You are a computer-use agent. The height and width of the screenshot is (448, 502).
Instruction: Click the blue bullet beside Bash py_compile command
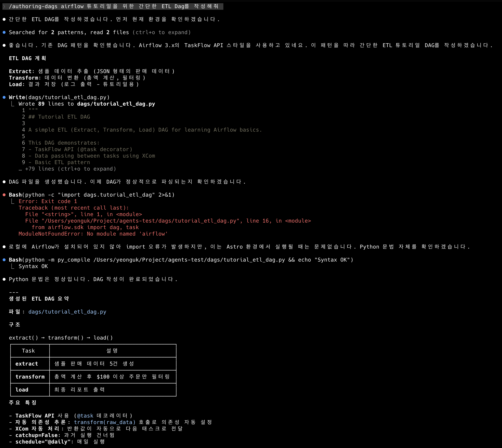coord(4,260)
